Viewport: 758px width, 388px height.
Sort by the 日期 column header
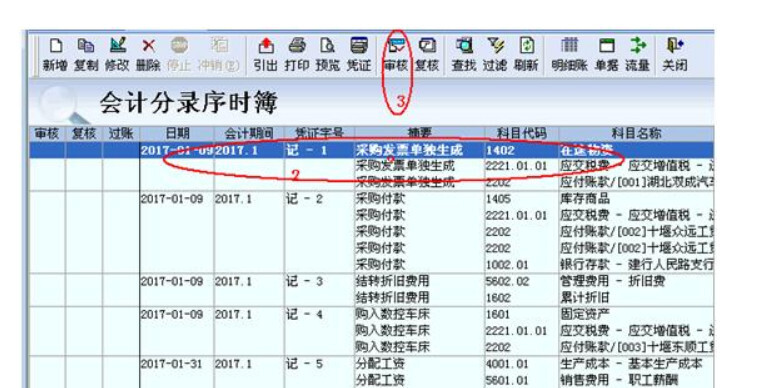point(177,134)
